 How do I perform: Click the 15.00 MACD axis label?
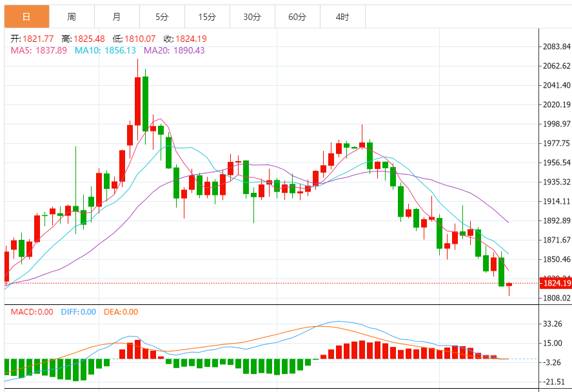pyautogui.click(x=552, y=343)
